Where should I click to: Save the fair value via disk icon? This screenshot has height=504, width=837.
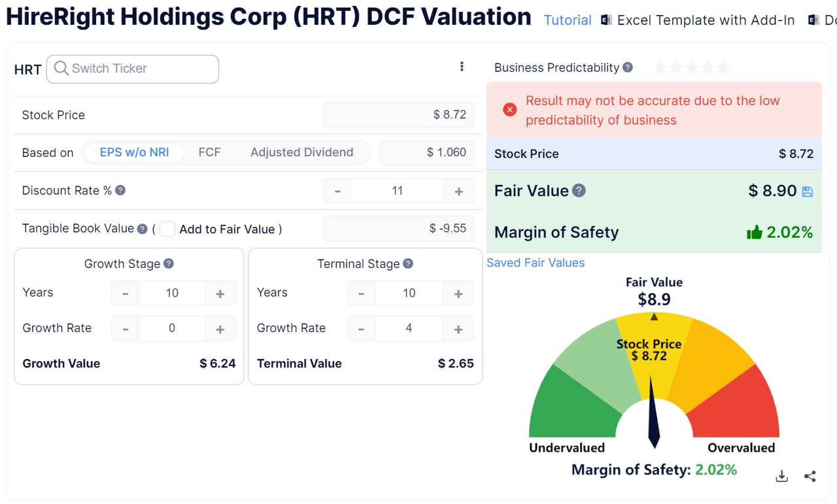808,192
